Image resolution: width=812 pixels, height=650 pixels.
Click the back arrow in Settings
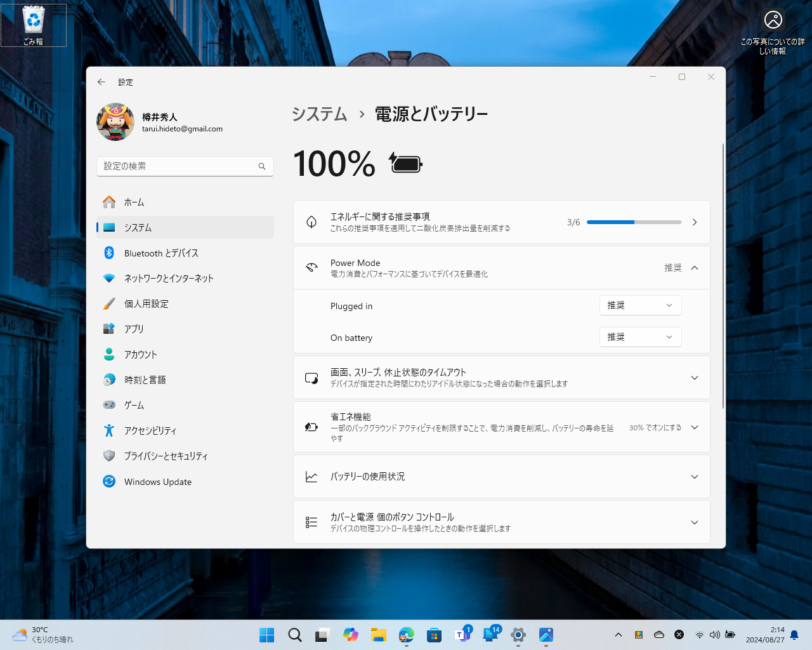coord(101,82)
